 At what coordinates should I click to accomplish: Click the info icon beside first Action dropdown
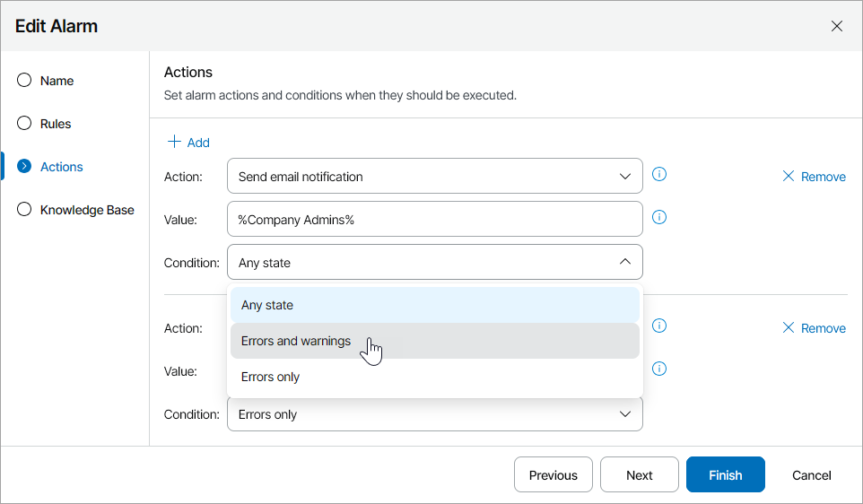click(659, 175)
